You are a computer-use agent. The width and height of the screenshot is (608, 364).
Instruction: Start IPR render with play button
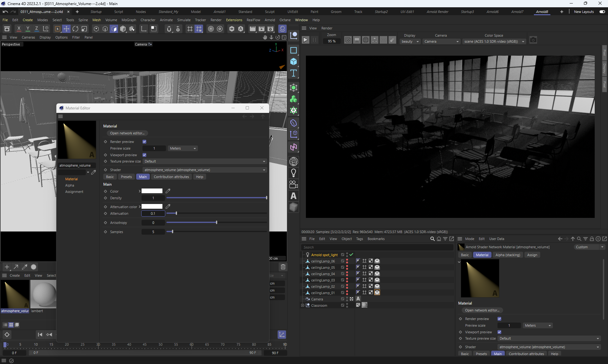(x=305, y=40)
